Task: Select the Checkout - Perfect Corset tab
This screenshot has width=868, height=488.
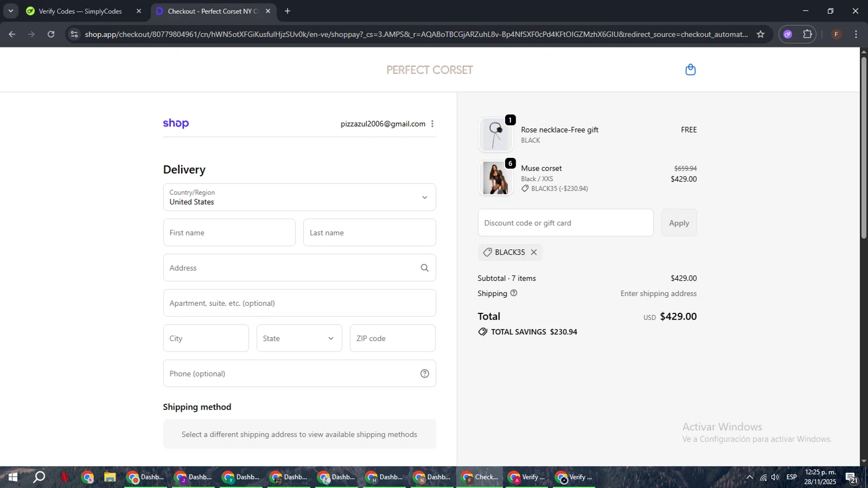Action: [213, 11]
